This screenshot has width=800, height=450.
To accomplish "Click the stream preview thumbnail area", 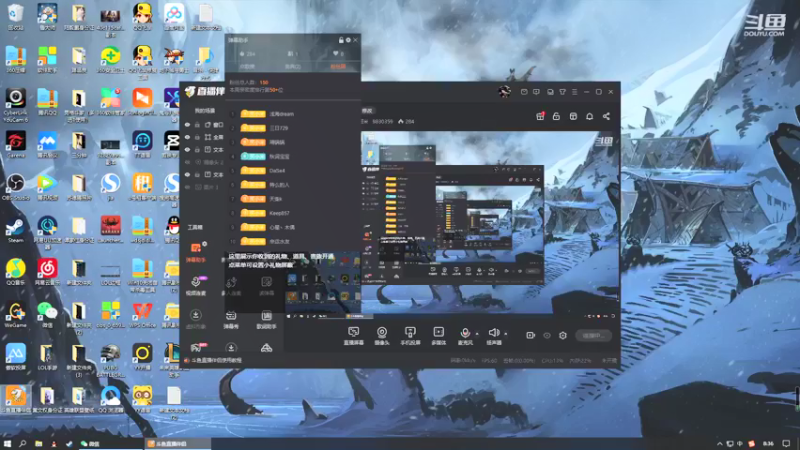I will 490,223.
